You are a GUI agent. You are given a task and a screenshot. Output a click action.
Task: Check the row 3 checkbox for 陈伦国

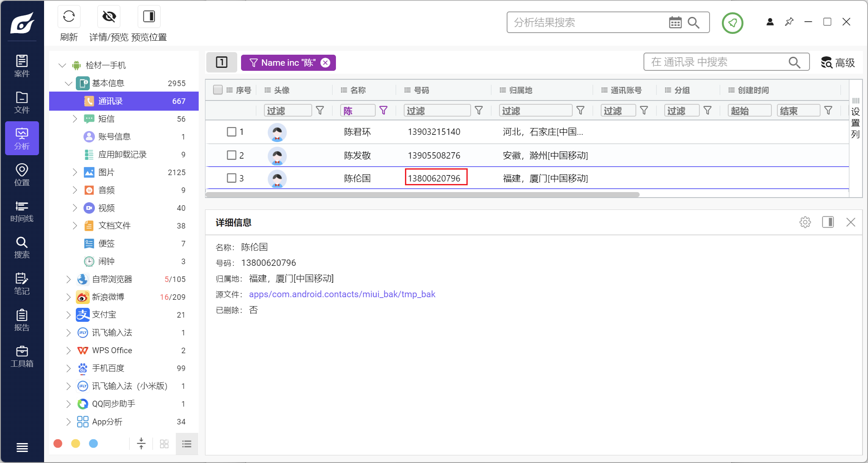pos(231,178)
